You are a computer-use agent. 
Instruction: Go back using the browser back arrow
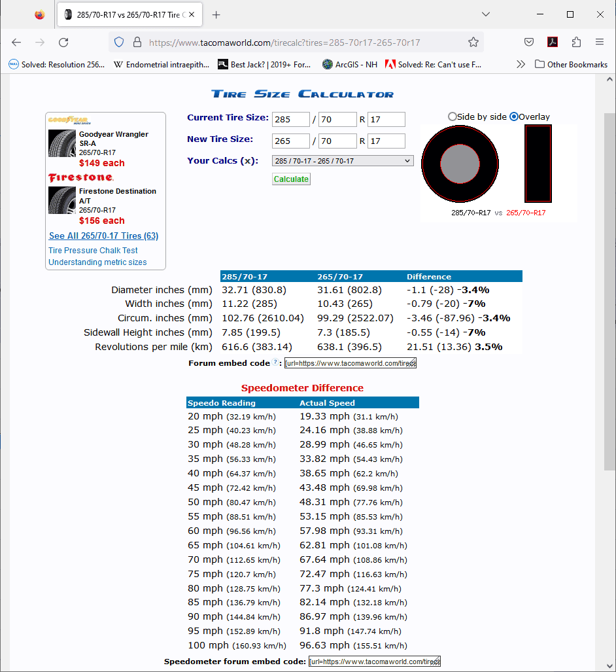16,42
